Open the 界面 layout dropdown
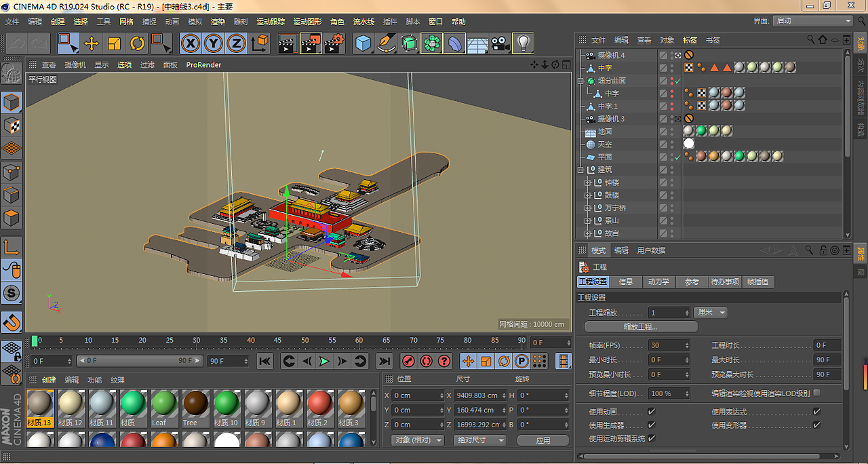Viewport: 868px width, 464px height. 812,21
